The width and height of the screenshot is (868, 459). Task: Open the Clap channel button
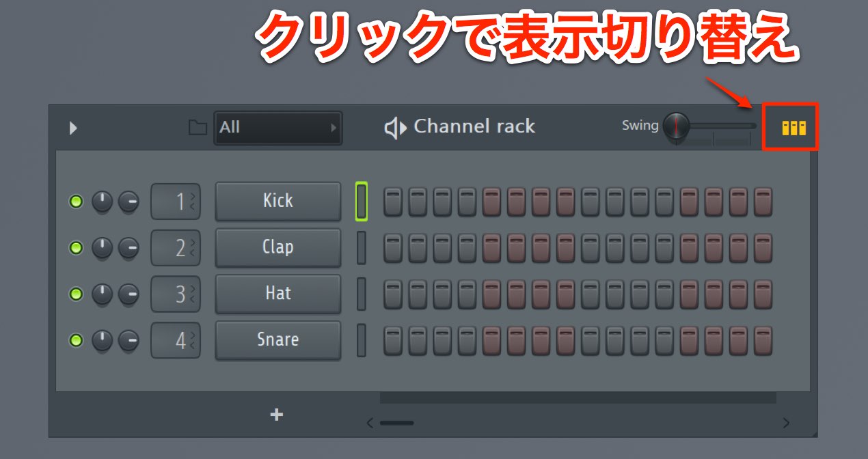point(278,247)
